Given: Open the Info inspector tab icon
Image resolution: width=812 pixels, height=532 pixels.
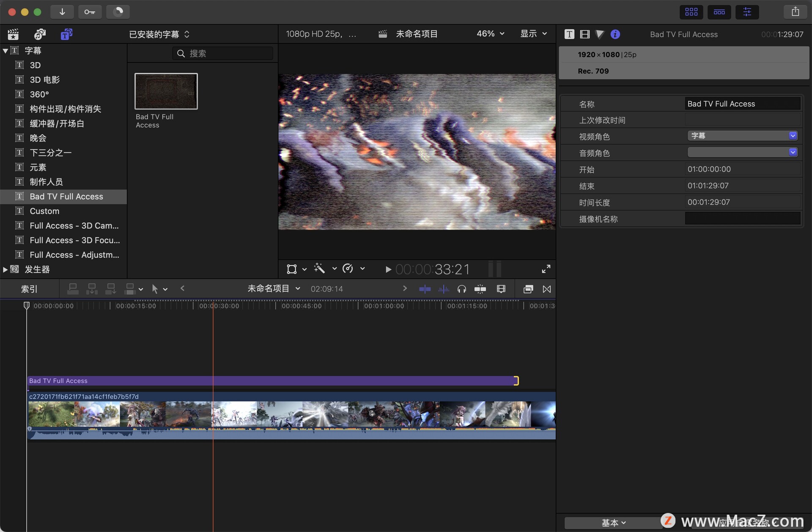Looking at the screenshot, I should 615,34.
